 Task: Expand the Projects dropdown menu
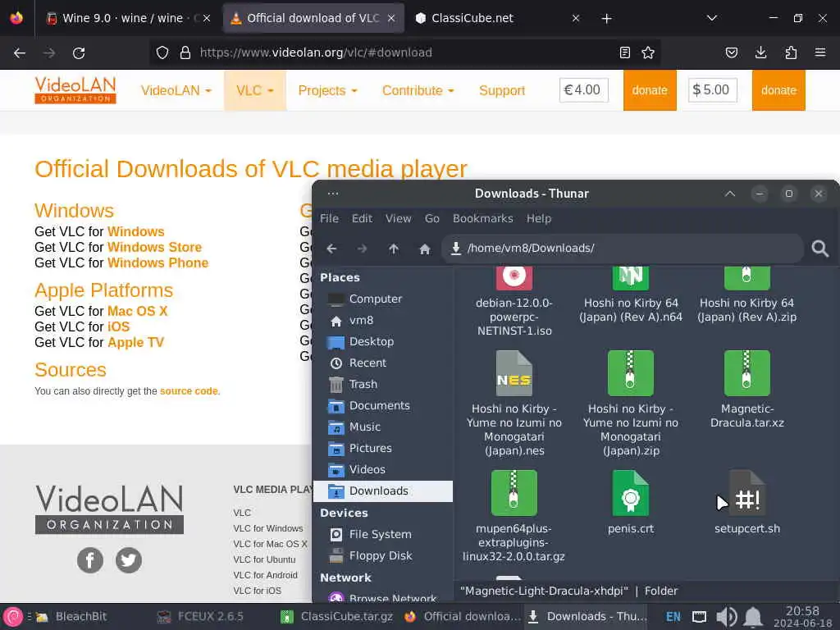[x=328, y=90]
